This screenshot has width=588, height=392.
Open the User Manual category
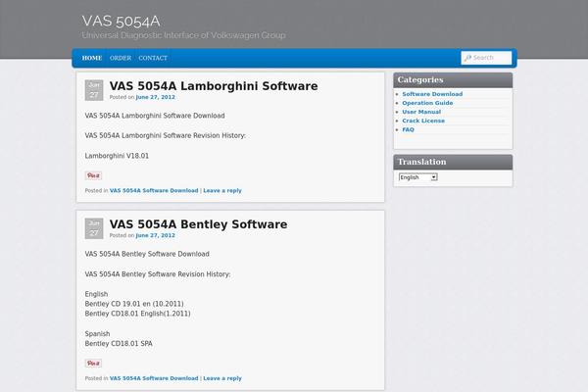point(421,112)
